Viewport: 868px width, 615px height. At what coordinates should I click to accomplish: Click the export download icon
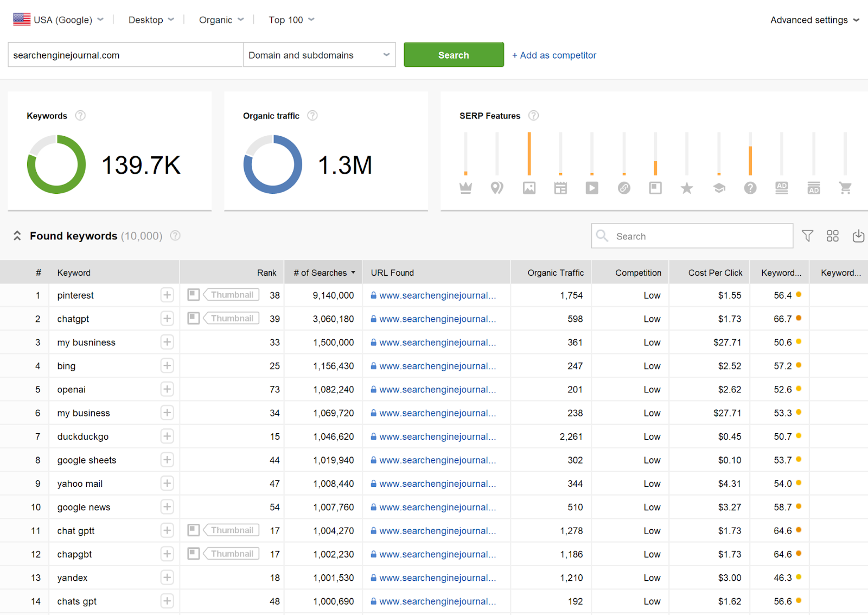[x=858, y=236]
